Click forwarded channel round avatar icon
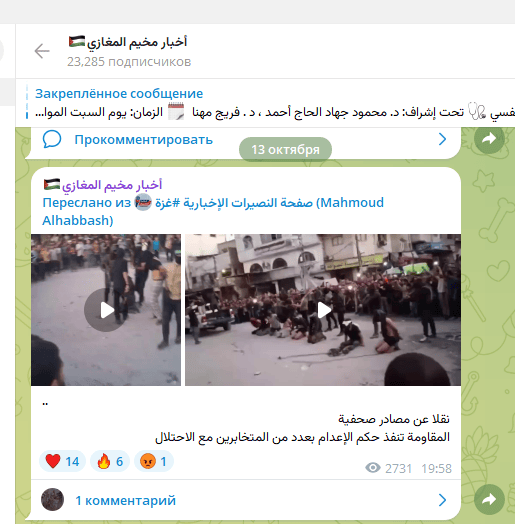 click(x=143, y=203)
